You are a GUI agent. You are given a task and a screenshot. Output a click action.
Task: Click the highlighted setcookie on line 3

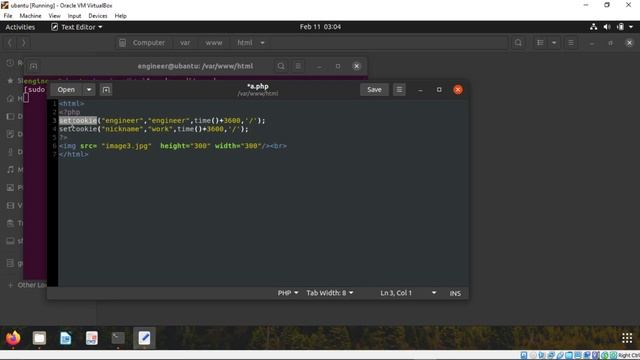click(x=78, y=120)
